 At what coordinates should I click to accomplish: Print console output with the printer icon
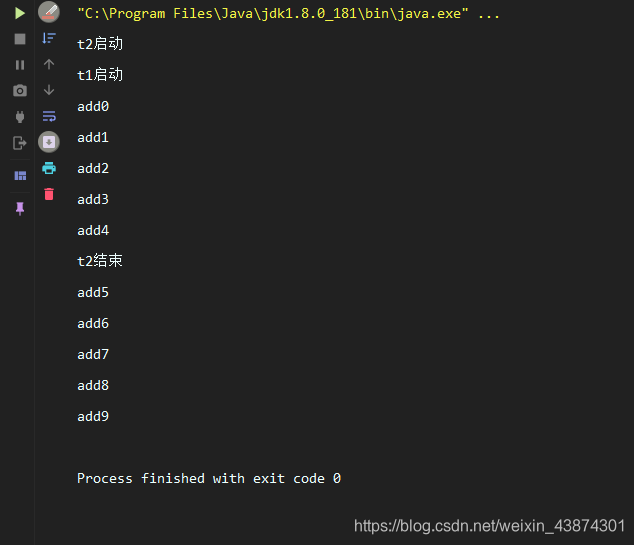(49, 168)
